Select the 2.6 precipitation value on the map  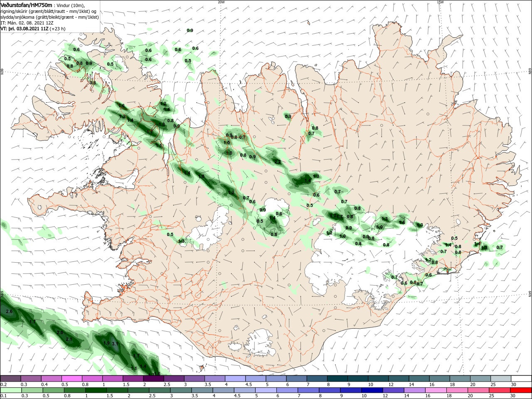click(x=9, y=311)
